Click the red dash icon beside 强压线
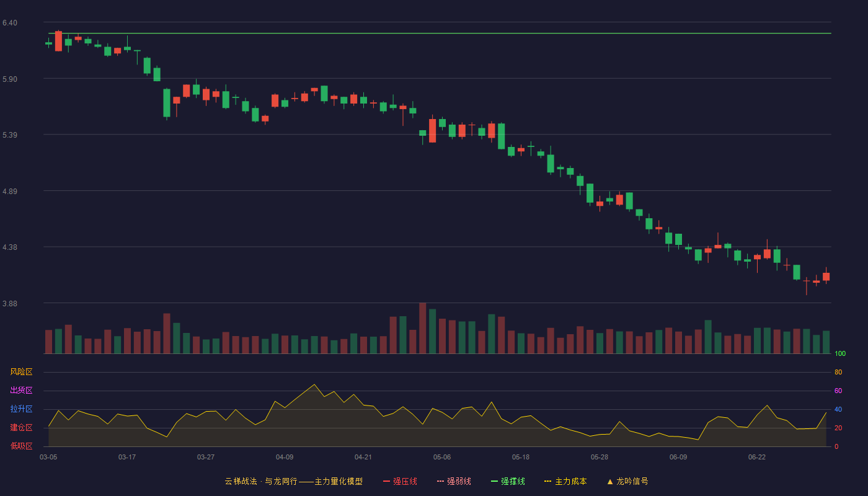 386,481
